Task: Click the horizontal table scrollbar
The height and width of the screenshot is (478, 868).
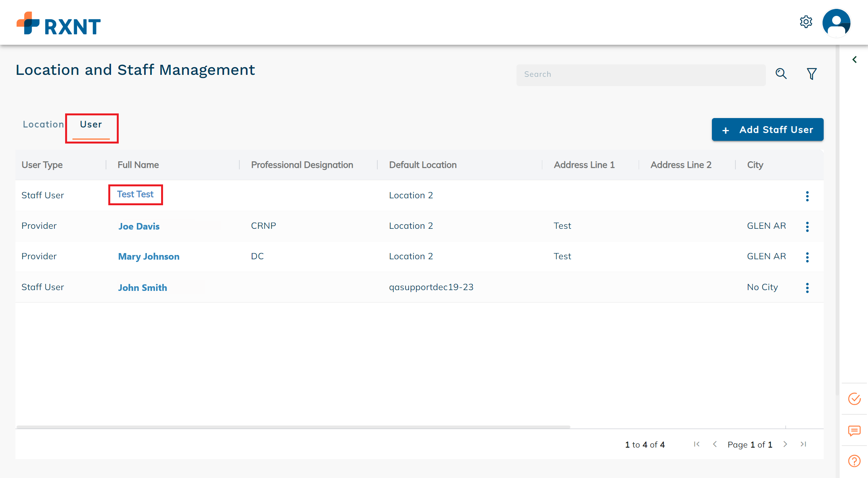Action: click(293, 427)
